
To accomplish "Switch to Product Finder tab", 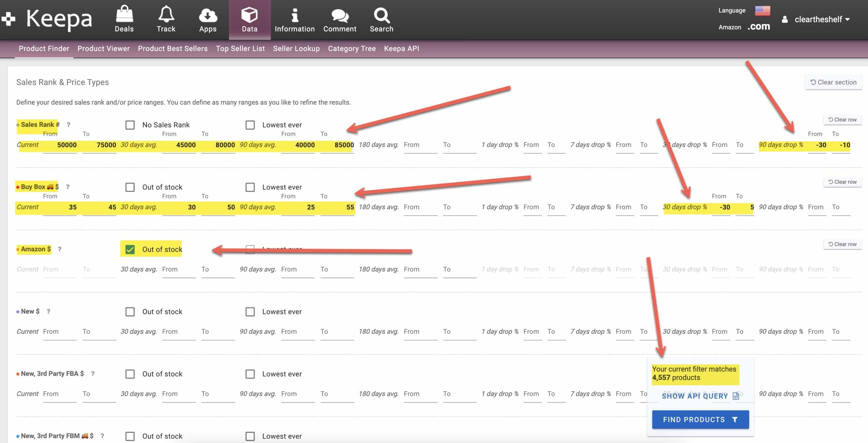I will pyautogui.click(x=44, y=49).
